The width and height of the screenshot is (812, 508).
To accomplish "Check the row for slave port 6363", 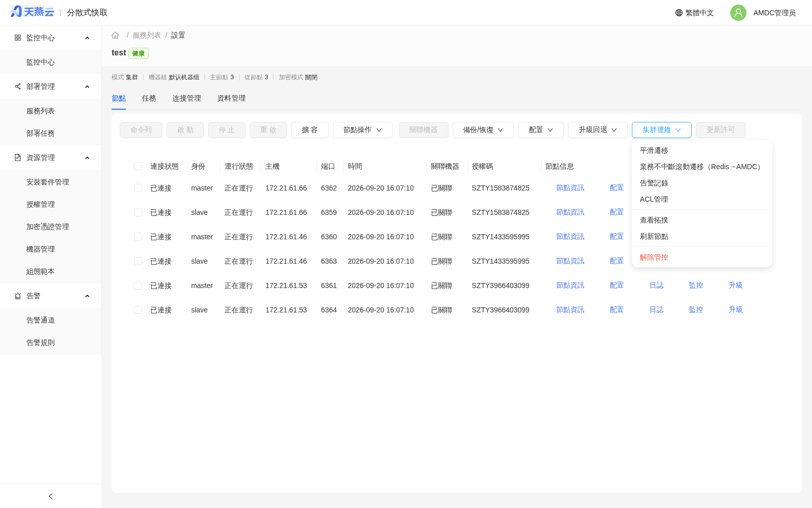I will point(138,261).
